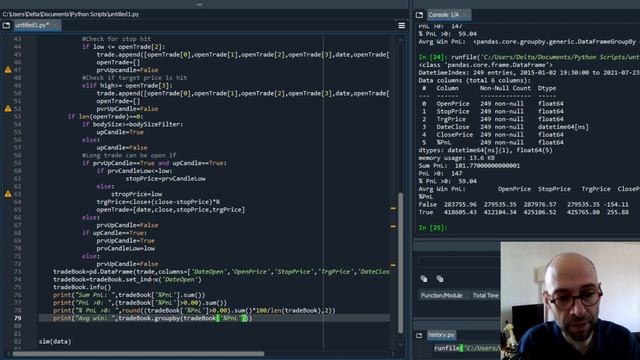The width and height of the screenshot is (640, 360).
Task: Click the sim(data) call in editor
Action: tap(55, 342)
